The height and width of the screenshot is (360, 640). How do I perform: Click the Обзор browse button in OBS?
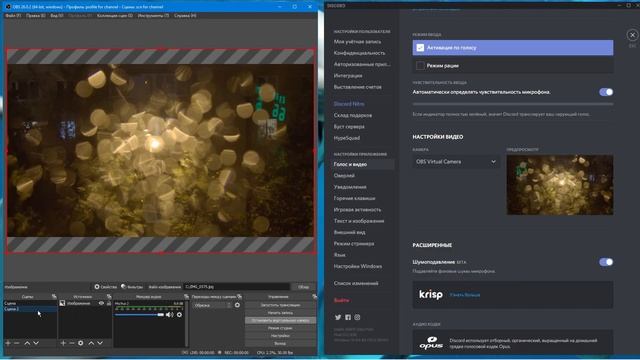pyautogui.click(x=303, y=287)
